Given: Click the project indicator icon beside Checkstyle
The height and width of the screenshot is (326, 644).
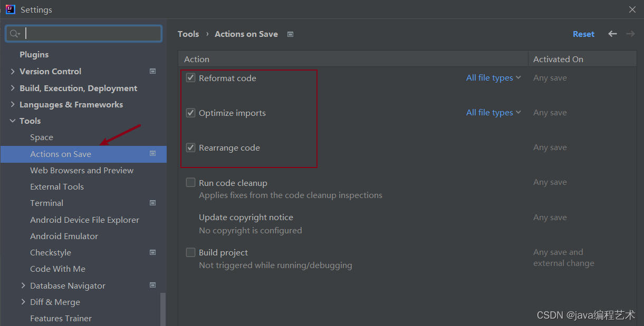Looking at the screenshot, I should click(152, 252).
